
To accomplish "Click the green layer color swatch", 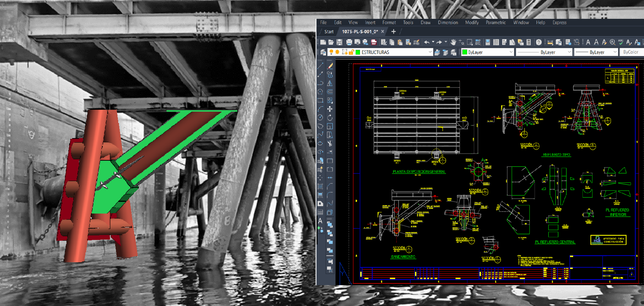I will tap(358, 52).
